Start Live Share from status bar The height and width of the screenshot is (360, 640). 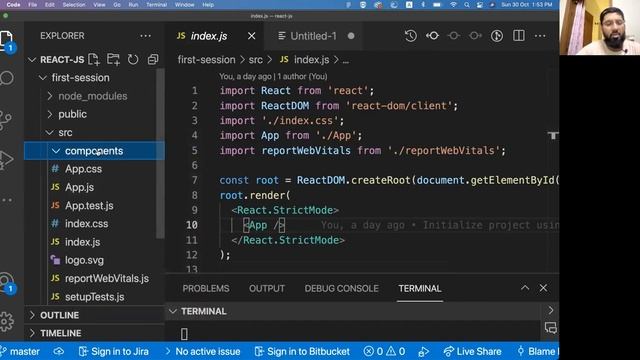(472, 351)
